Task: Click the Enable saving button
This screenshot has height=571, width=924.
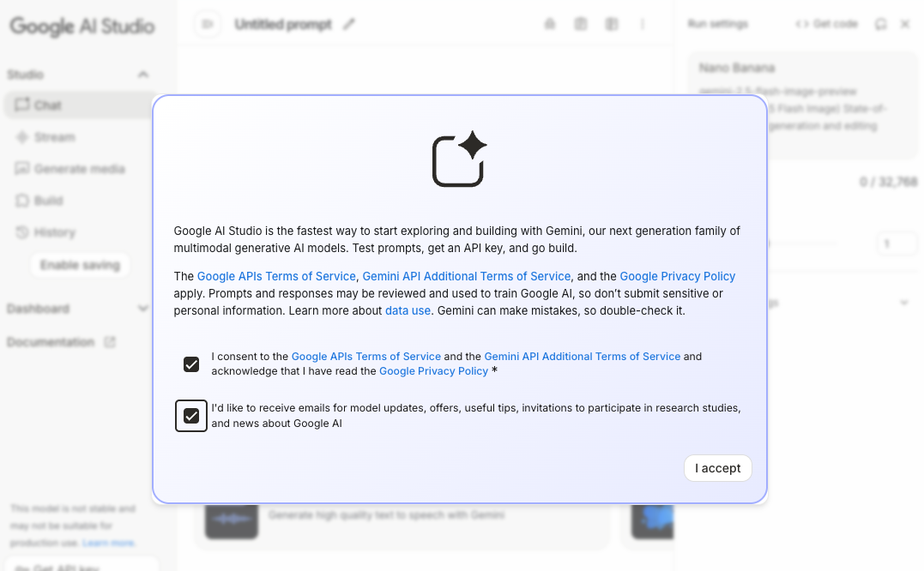Action: (80, 265)
